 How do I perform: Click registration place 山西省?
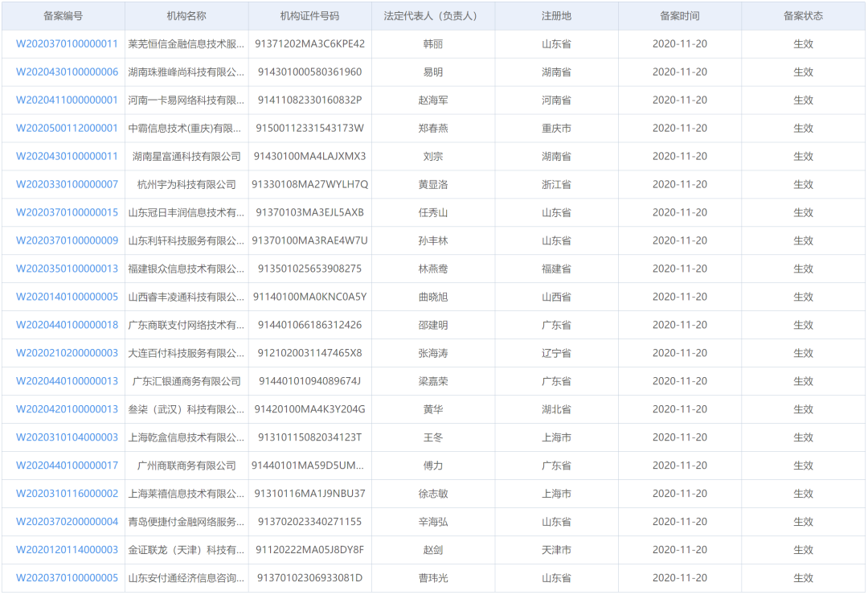[x=556, y=297]
